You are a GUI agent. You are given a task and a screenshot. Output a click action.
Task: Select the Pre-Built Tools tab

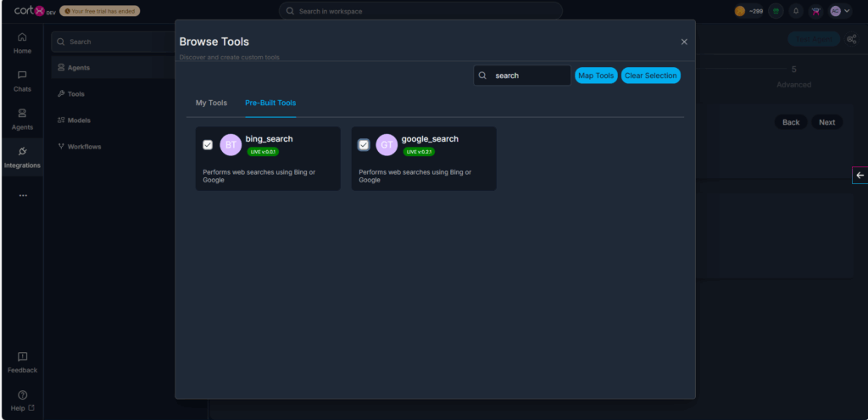(x=270, y=103)
